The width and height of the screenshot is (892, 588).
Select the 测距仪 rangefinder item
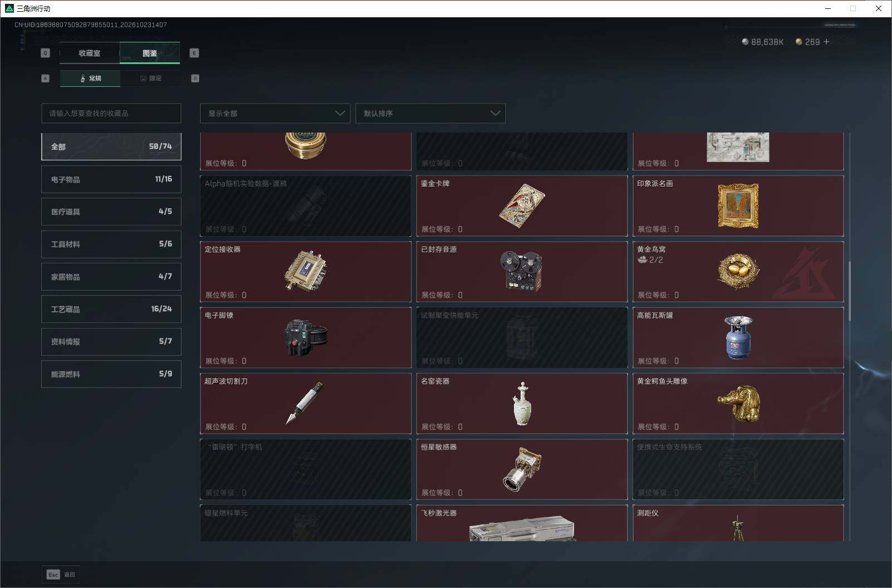[738, 523]
